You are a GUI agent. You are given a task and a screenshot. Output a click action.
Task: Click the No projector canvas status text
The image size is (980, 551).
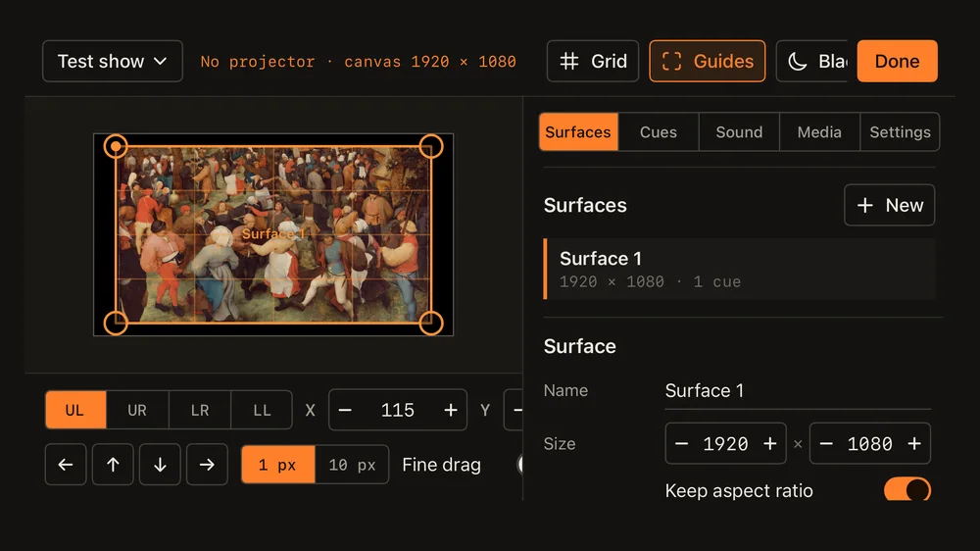click(358, 62)
